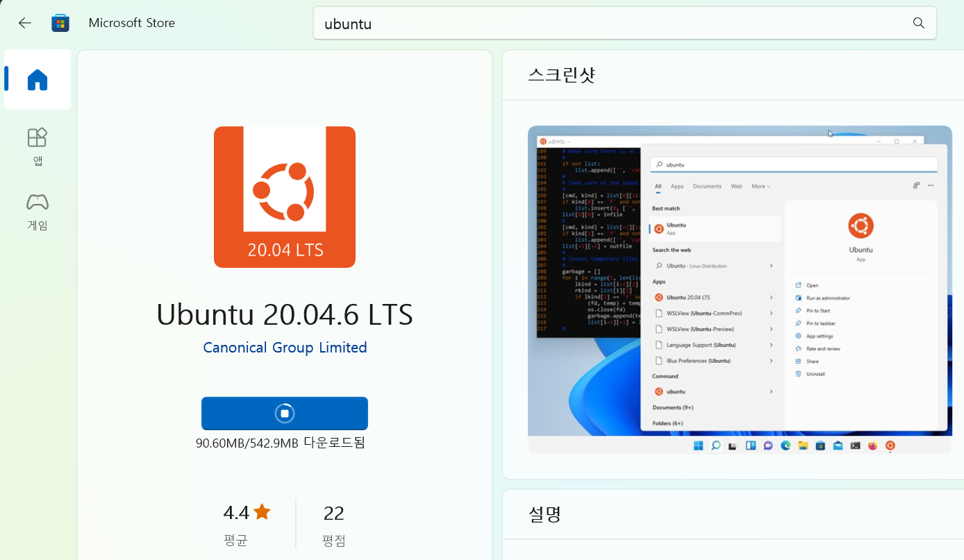Open Canonical Group Limited publisher link
The image size is (964, 560).
pyautogui.click(x=285, y=348)
